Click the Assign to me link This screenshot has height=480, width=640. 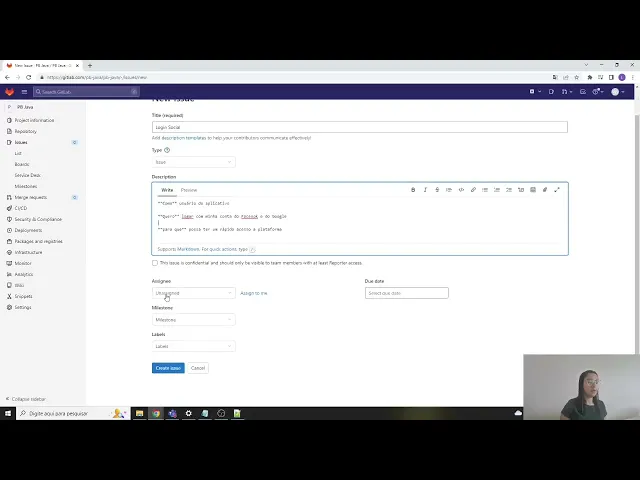coord(254,293)
